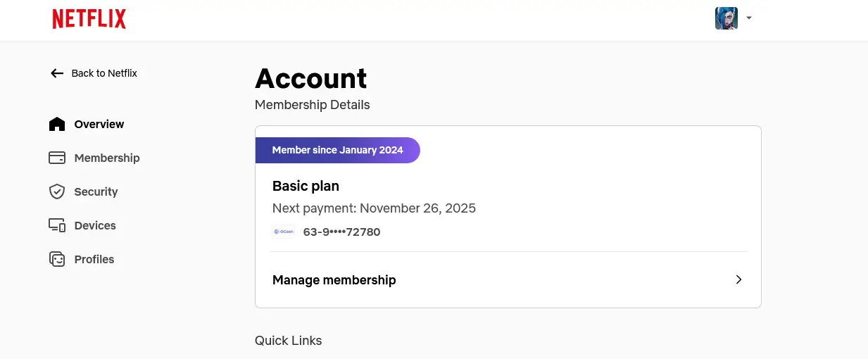The height and width of the screenshot is (359, 868).
Task: Click the GCash payment logo
Action: pyautogui.click(x=284, y=232)
